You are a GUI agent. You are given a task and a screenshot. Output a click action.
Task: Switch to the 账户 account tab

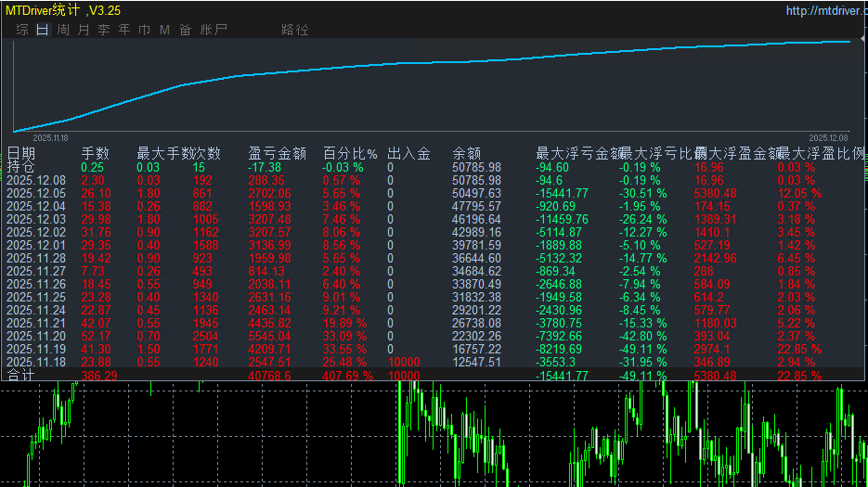pos(214,30)
